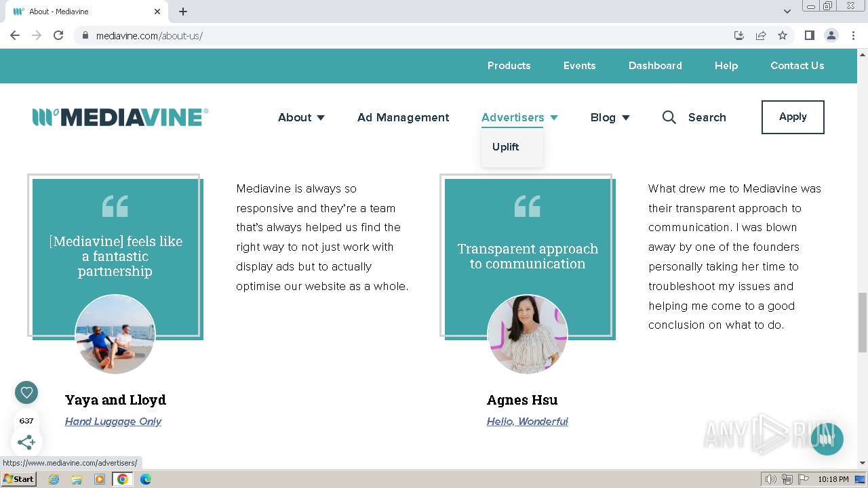Expand the Advertisers dropdown arrow
868x488 pixels.
(554, 118)
